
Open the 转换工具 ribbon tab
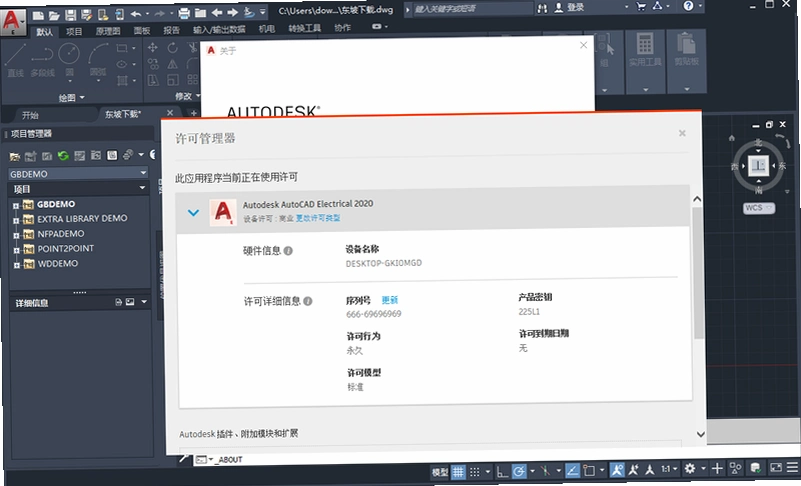tap(304, 28)
